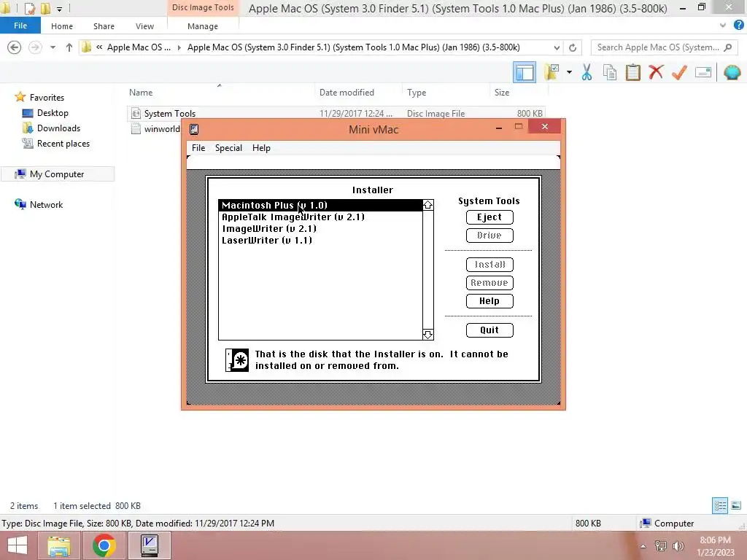Click Installer list scroll up arrow
The image size is (747, 560).
[427, 205]
